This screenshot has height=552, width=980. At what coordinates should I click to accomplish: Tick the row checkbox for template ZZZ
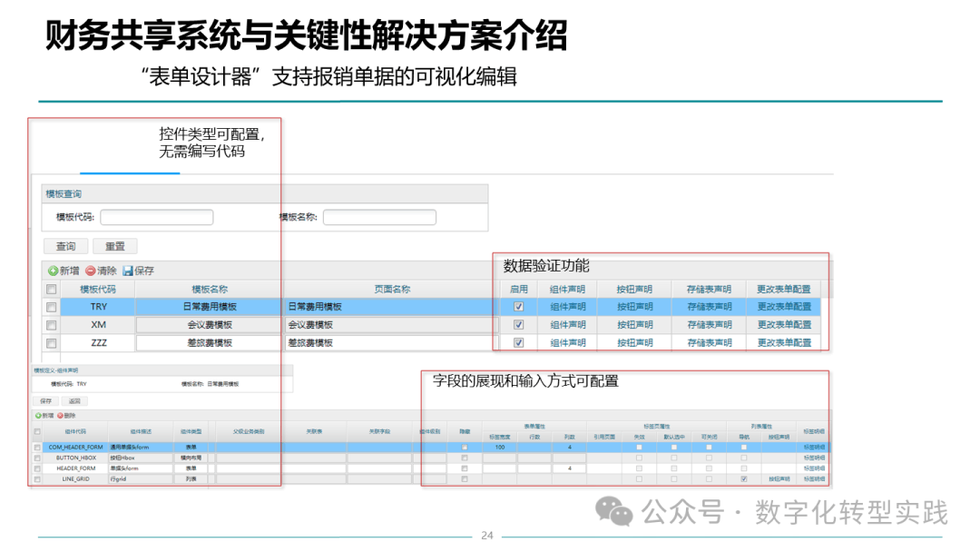click(51, 343)
